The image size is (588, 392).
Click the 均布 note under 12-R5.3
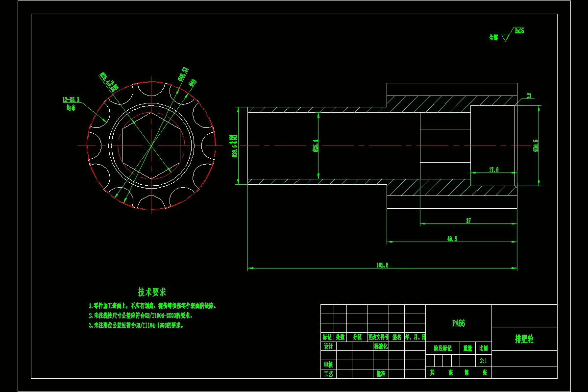click(x=71, y=108)
